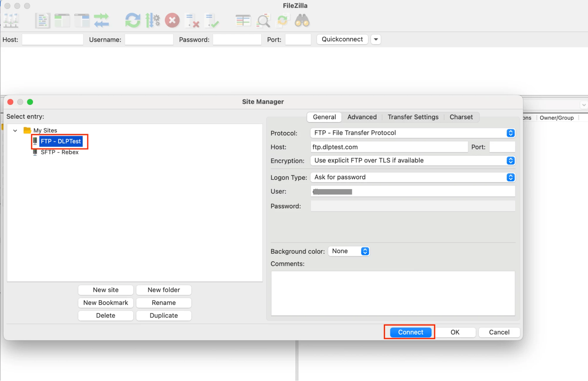This screenshot has height=381, width=588.
Task: Open Quickconnect history dropdown arrow
Action: point(376,39)
